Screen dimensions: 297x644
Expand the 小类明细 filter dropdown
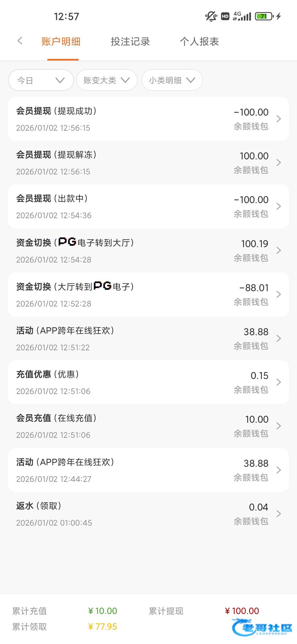click(x=172, y=80)
